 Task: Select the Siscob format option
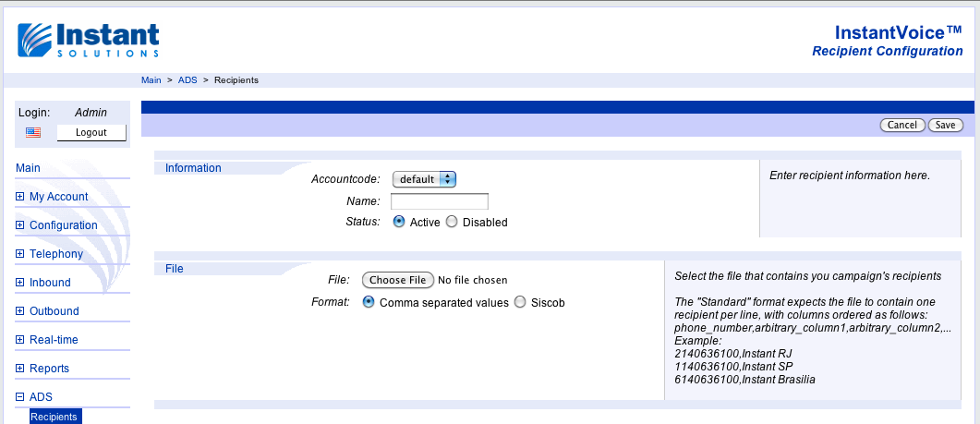pos(520,302)
